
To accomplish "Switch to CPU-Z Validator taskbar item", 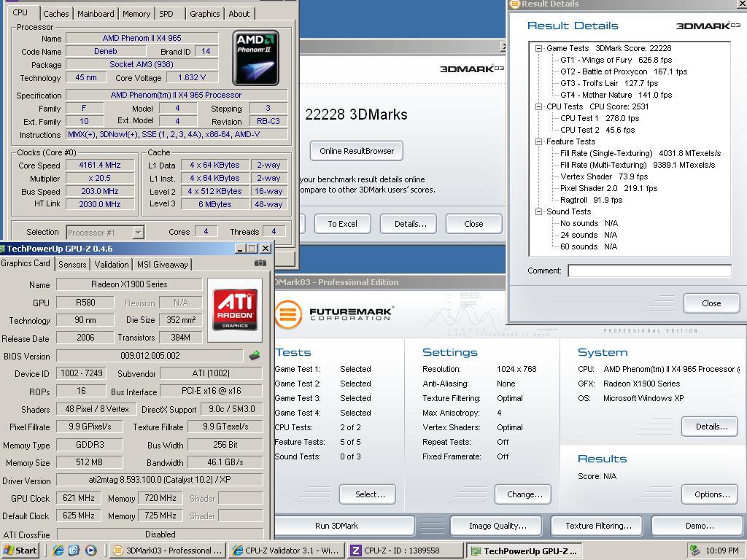I will click(x=287, y=551).
